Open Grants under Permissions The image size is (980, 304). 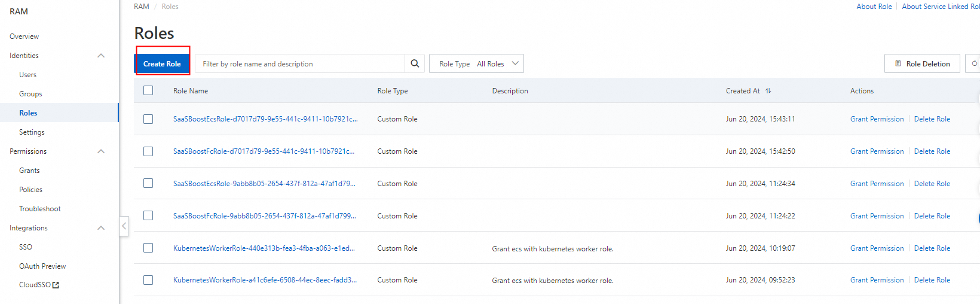click(x=29, y=171)
